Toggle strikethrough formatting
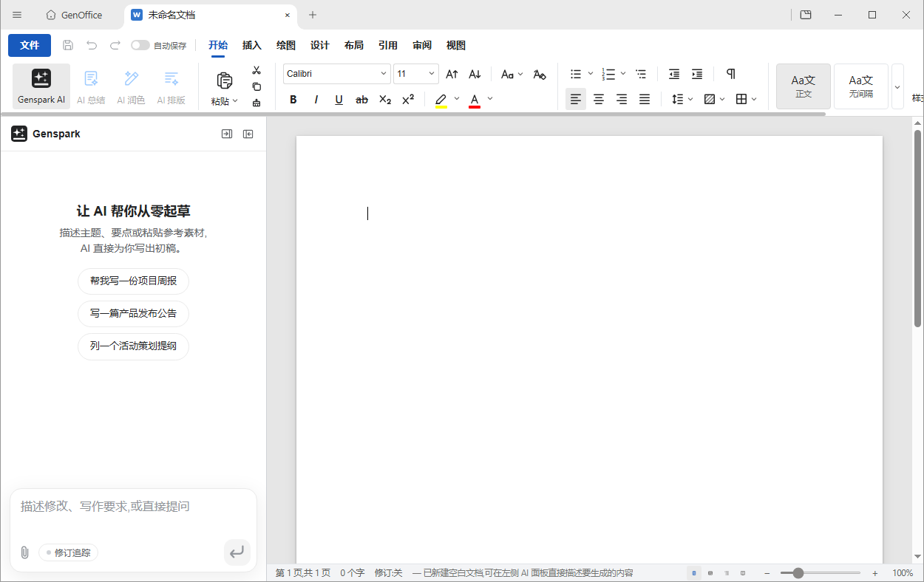 [361, 99]
